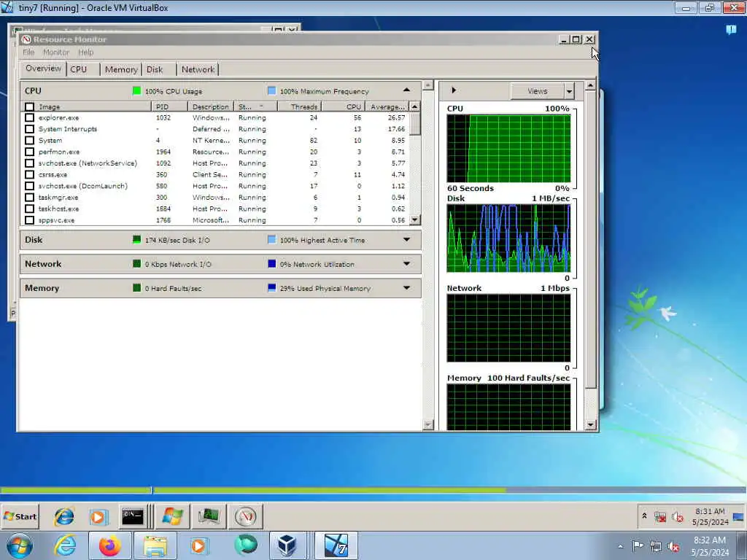Click the VM tray muted volume icon
Viewport: 747px width, 560px height.
(677, 517)
